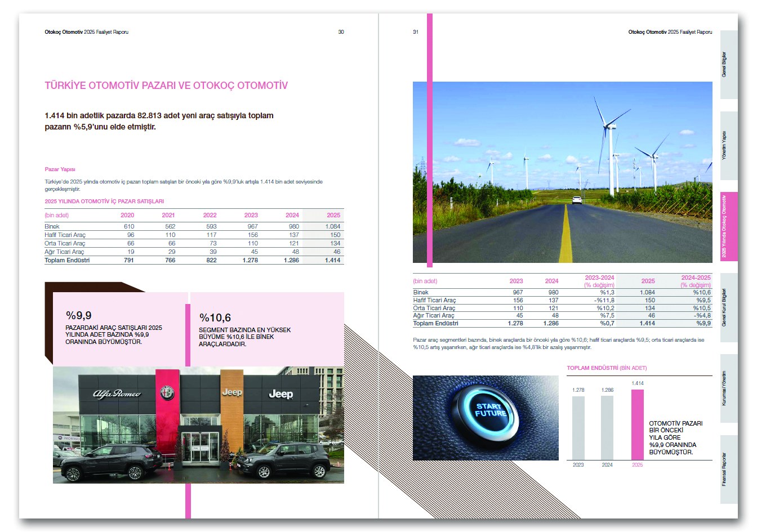Click page number 30
The width and height of the screenshot is (757, 532).
coord(341,32)
